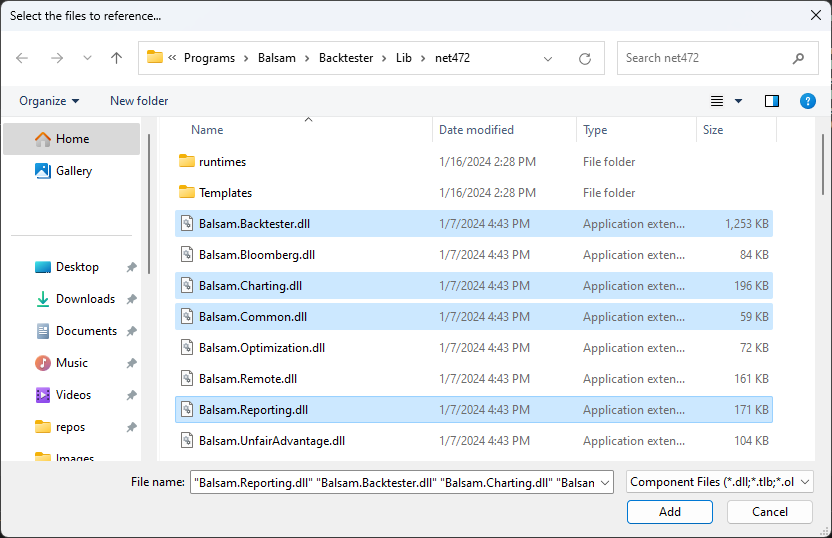Expand chevron after Programs breadcrumb
Screen dimensions: 832x538
click(x=246, y=58)
